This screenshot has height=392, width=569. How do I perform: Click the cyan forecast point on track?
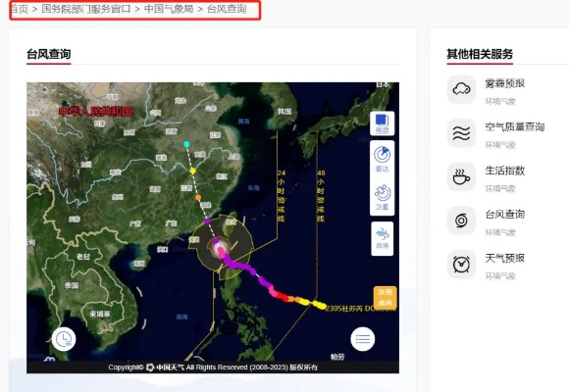coord(186,144)
